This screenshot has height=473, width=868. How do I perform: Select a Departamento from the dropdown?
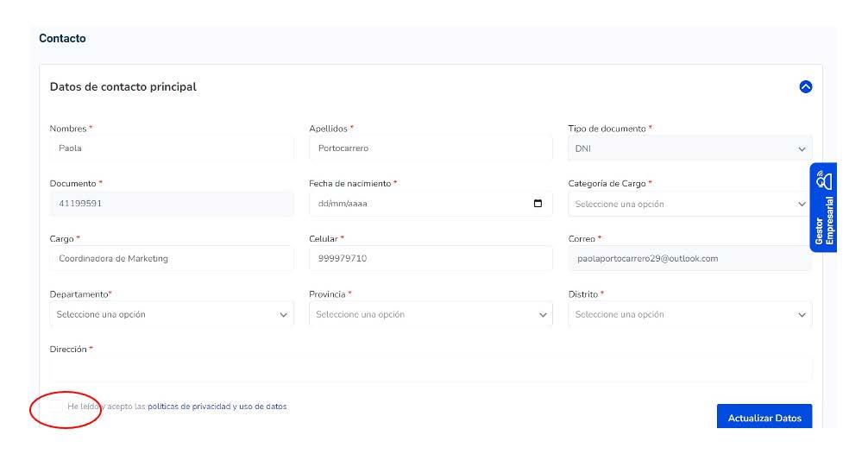pos(172,314)
